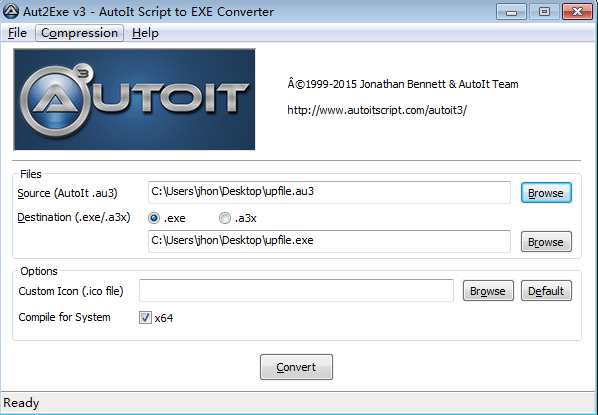
Task: Browse for the destination file
Action: pos(546,241)
